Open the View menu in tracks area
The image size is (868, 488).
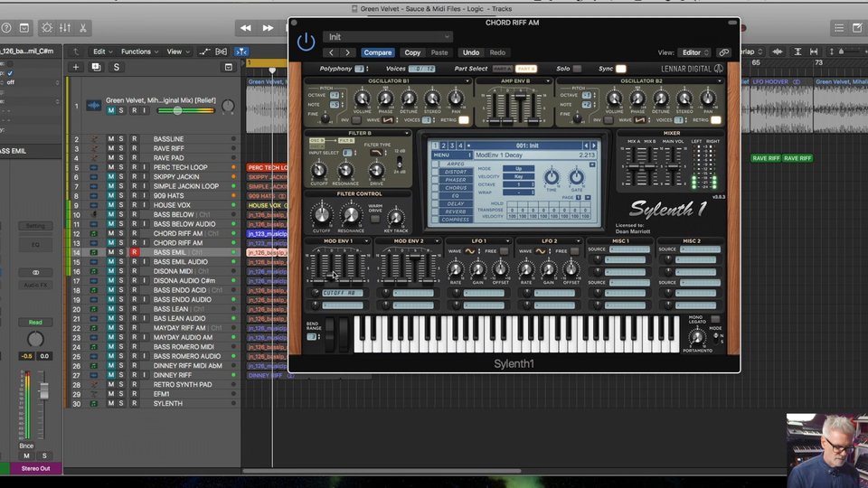[x=178, y=52]
